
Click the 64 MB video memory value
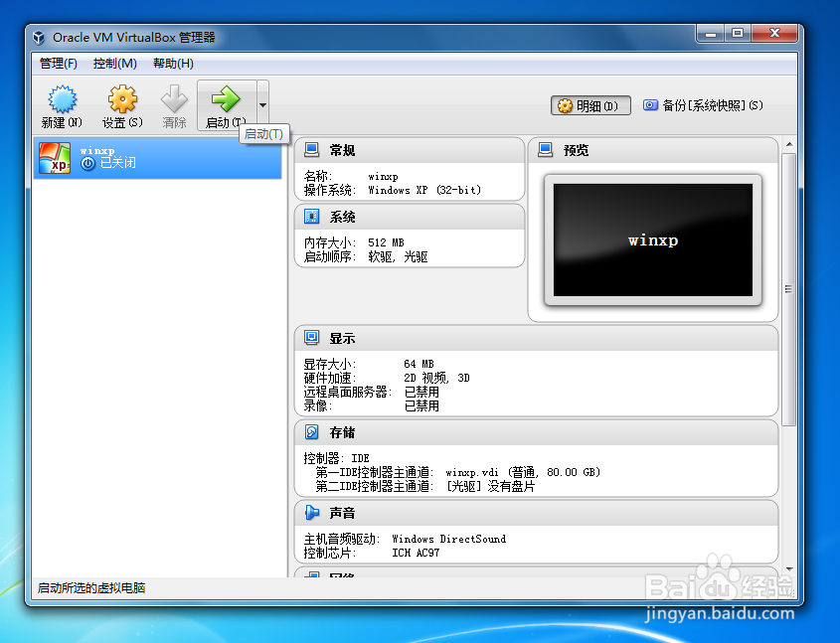pyautogui.click(x=419, y=364)
